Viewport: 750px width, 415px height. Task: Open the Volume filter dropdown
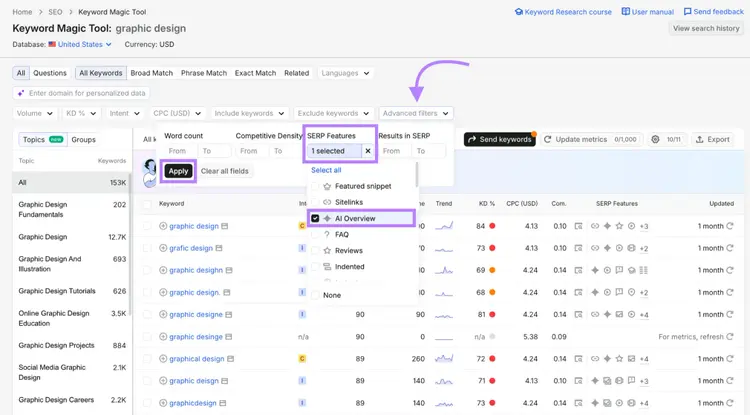(35, 113)
